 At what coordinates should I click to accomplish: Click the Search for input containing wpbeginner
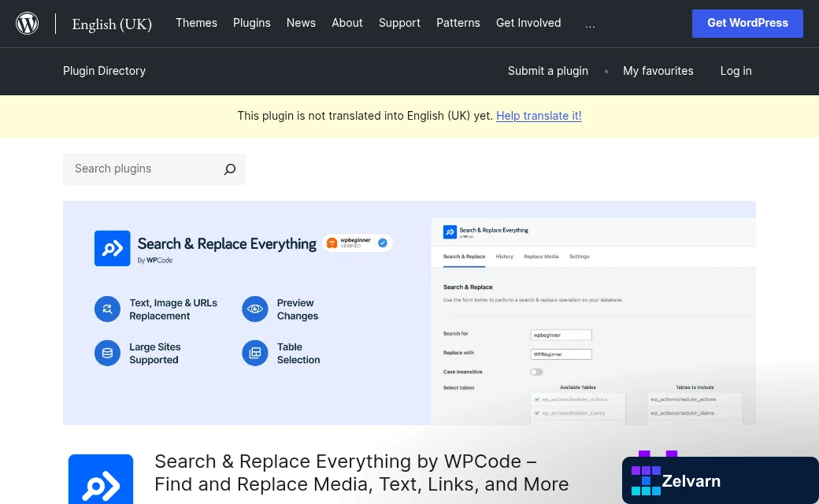point(561,335)
